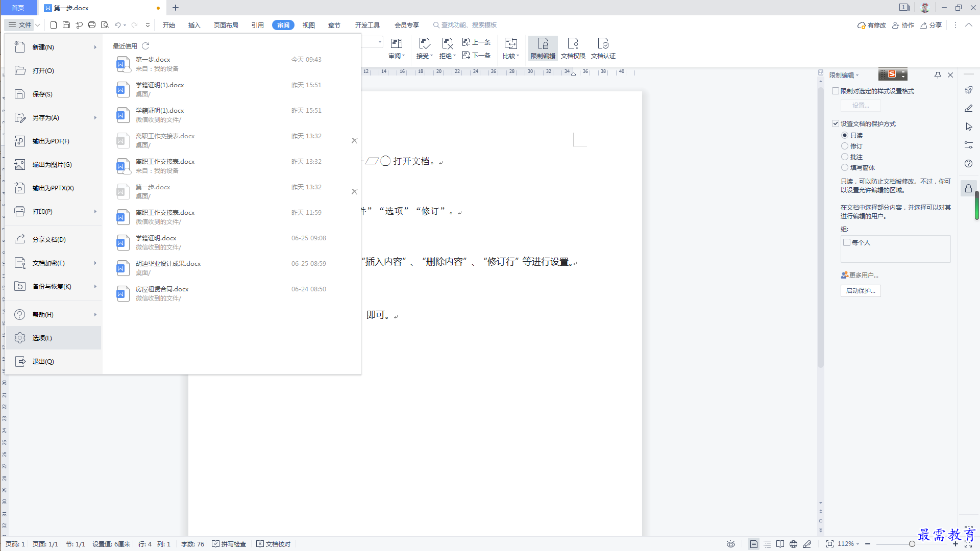Click the Has Changes (有修改) button

pyautogui.click(x=872, y=25)
